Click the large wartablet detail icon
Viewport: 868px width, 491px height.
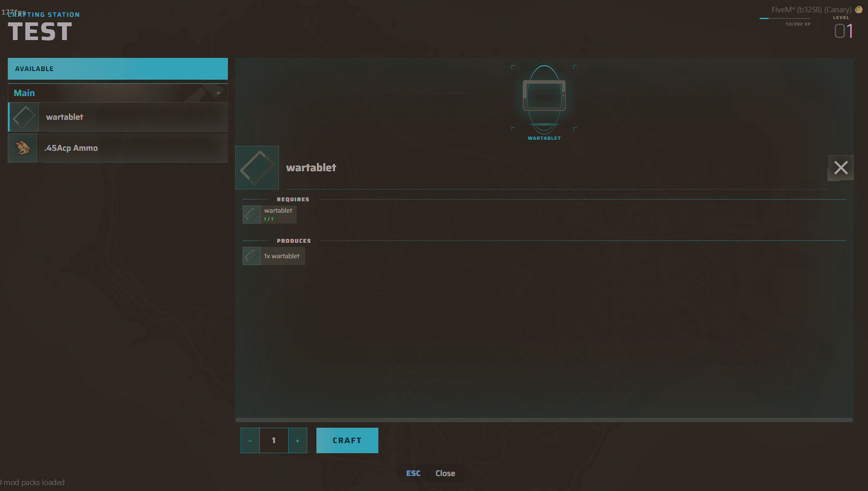pos(257,168)
